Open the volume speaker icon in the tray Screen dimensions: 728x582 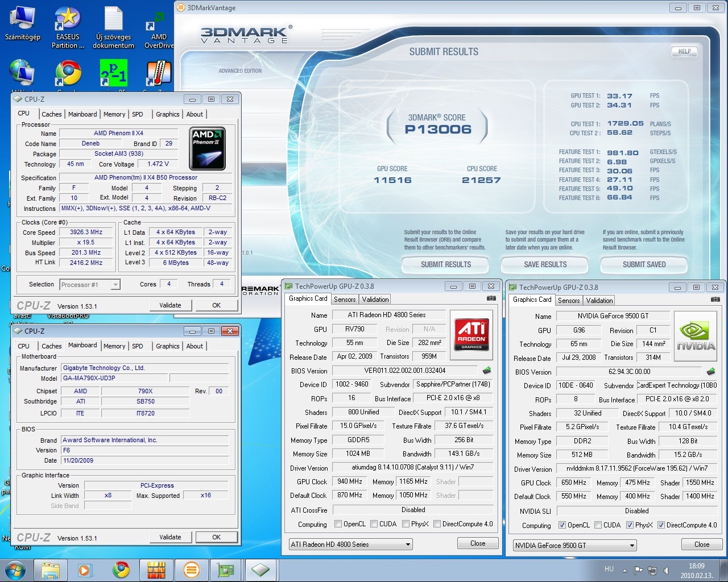tap(666, 570)
